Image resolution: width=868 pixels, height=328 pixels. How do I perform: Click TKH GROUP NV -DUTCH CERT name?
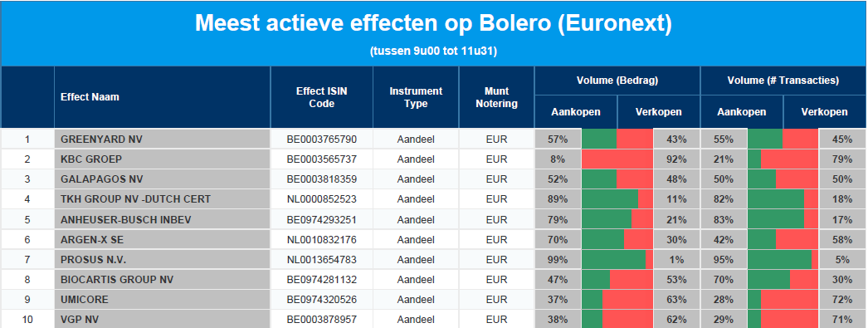135,199
